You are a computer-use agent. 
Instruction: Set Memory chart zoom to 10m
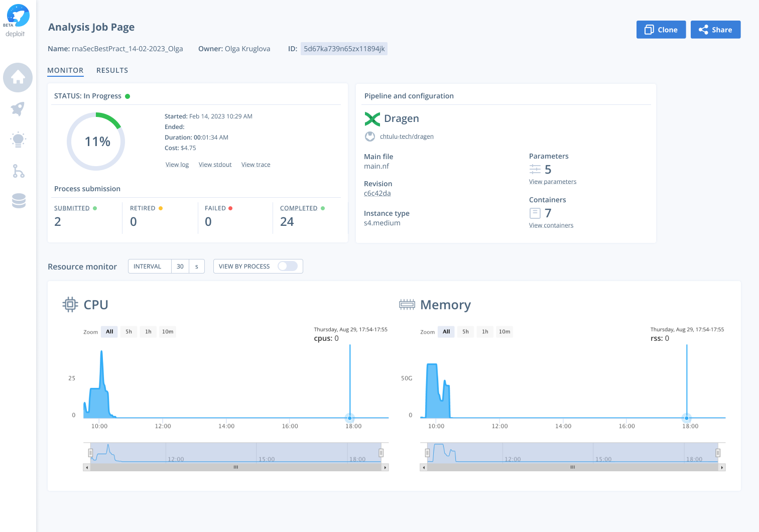click(504, 332)
